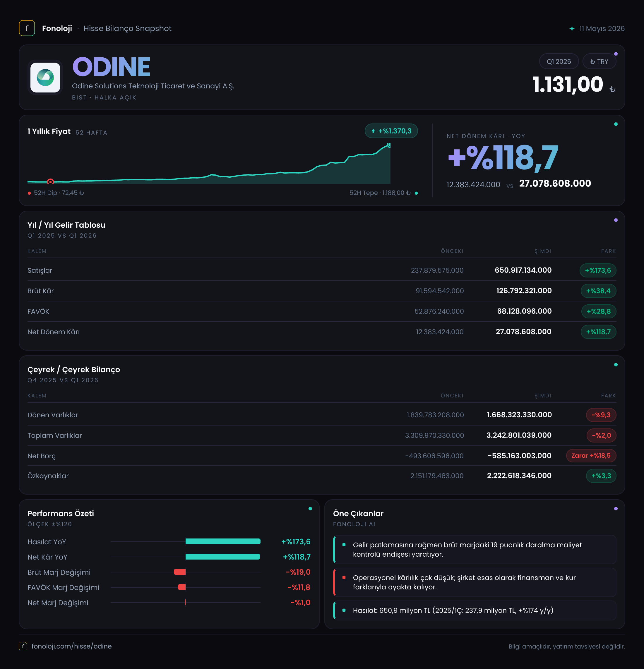Click the ŞİMDİ column header in Gelir Tablosu
This screenshot has width=644, height=669.
coord(543,251)
